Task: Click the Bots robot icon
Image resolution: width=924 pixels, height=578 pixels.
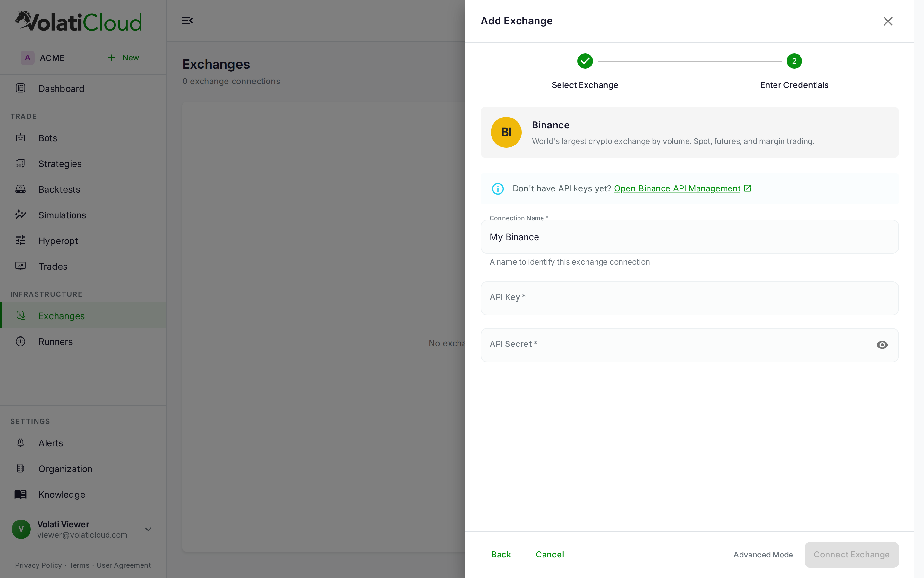Action: 21,138
